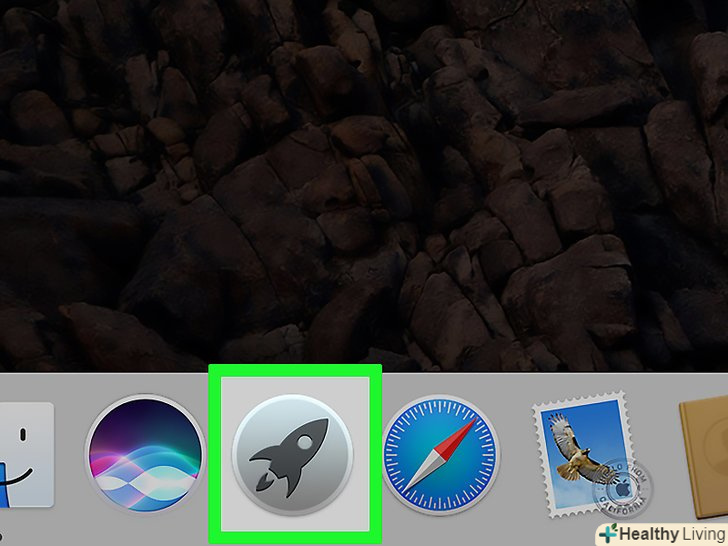This screenshot has width=728, height=546.
Task: Launch Siri from the Dock
Action: pyautogui.click(x=145, y=454)
